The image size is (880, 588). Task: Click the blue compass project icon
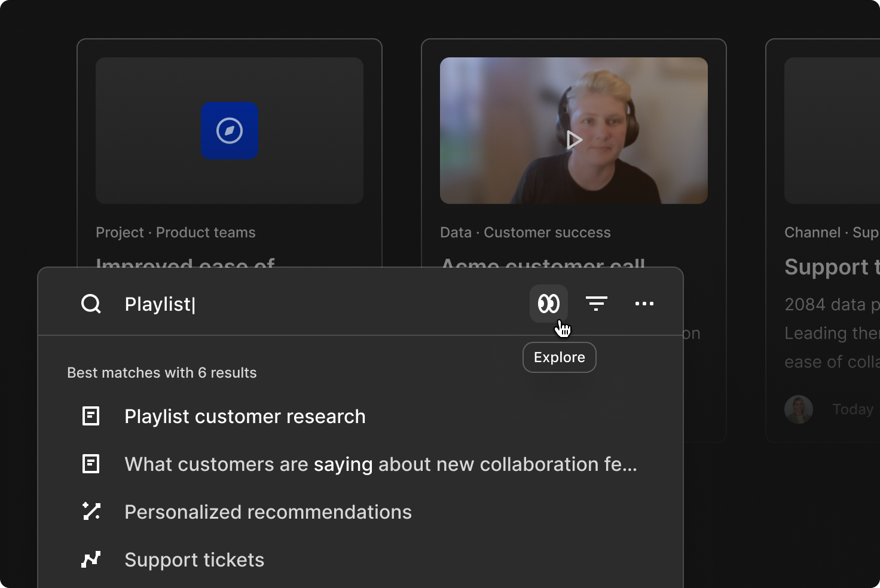click(x=230, y=130)
